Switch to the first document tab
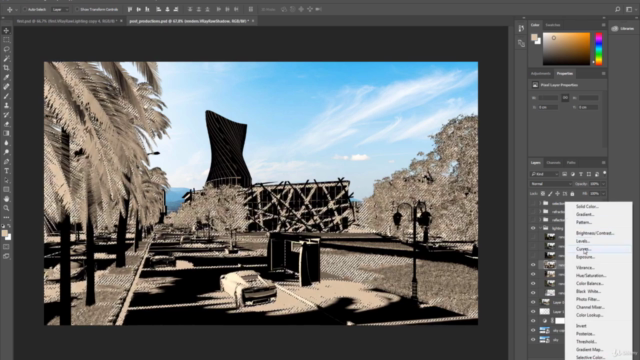 pos(67,21)
